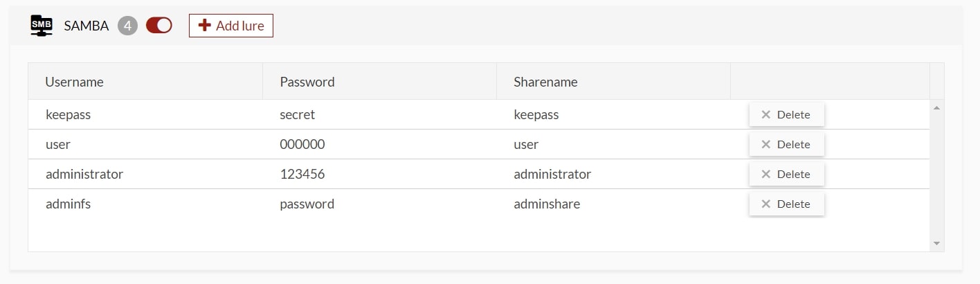980x284 pixels.
Task: Click the Username column header
Action: click(x=75, y=82)
